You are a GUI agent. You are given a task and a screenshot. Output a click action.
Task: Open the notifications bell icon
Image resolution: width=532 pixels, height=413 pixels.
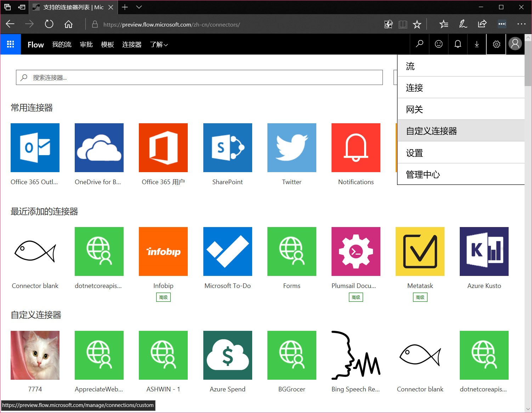458,44
